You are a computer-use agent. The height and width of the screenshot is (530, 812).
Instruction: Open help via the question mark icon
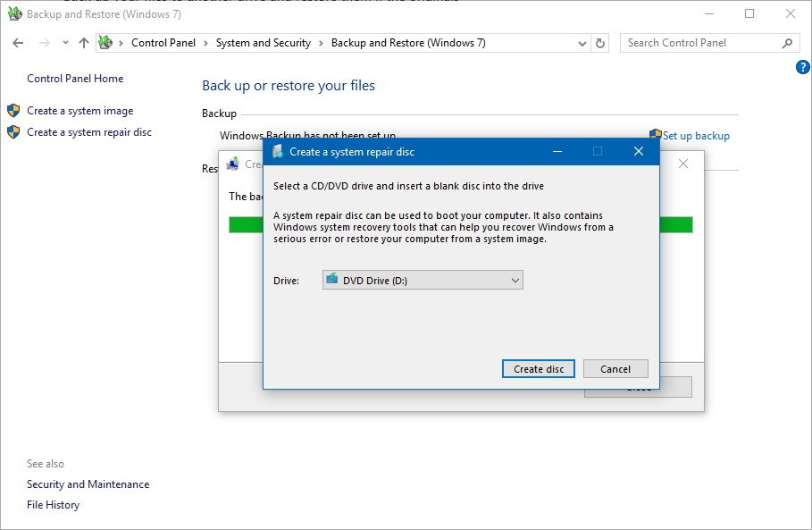click(802, 66)
